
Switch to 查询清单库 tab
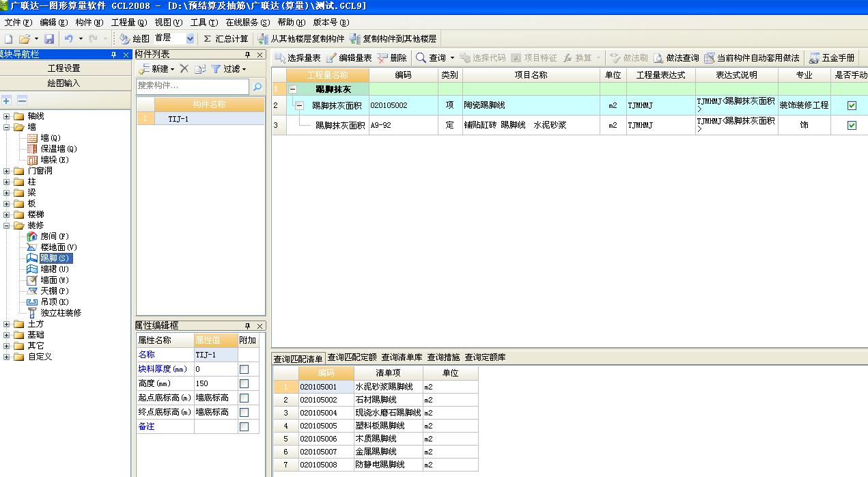coord(402,357)
